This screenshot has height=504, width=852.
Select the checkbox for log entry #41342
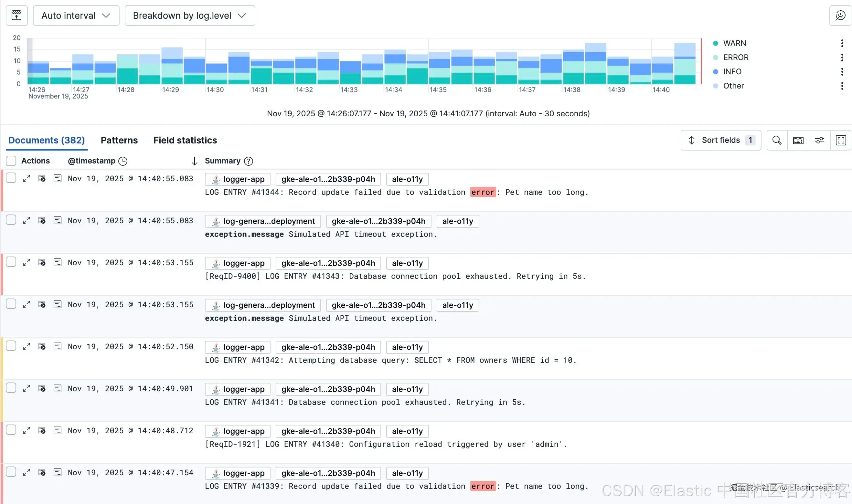click(x=11, y=346)
